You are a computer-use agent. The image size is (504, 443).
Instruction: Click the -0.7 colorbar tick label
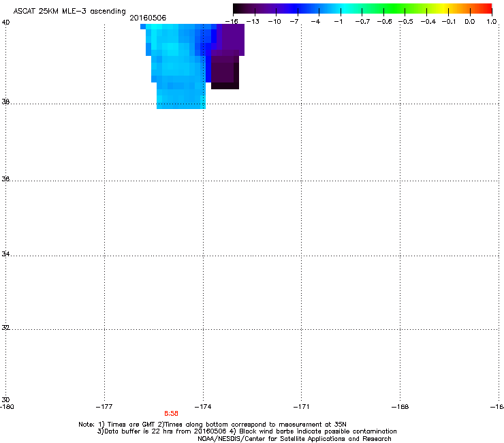pos(362,22)
